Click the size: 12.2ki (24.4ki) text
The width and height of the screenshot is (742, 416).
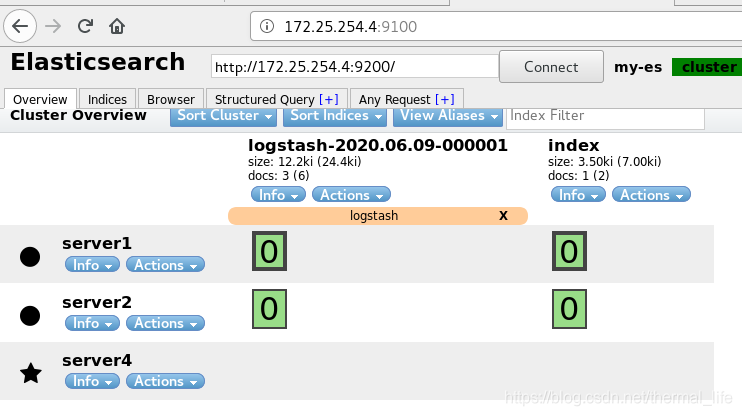coord(305,162)
